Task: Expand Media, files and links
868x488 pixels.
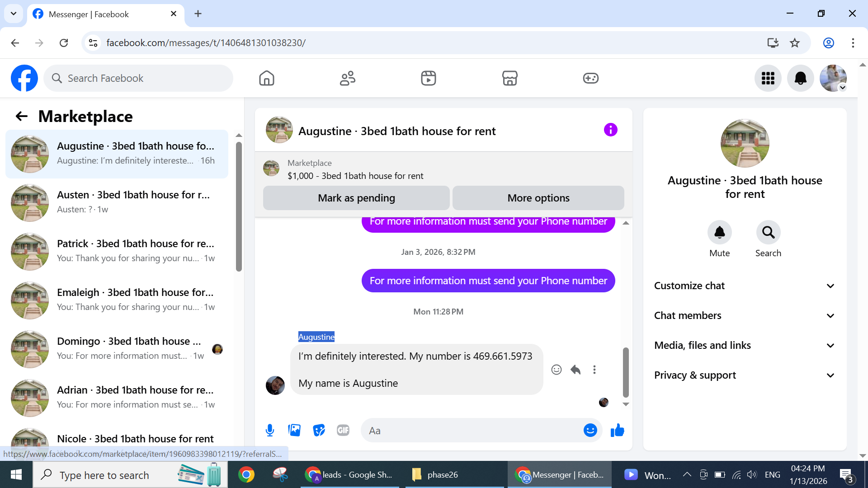Action: pos(745,345)
